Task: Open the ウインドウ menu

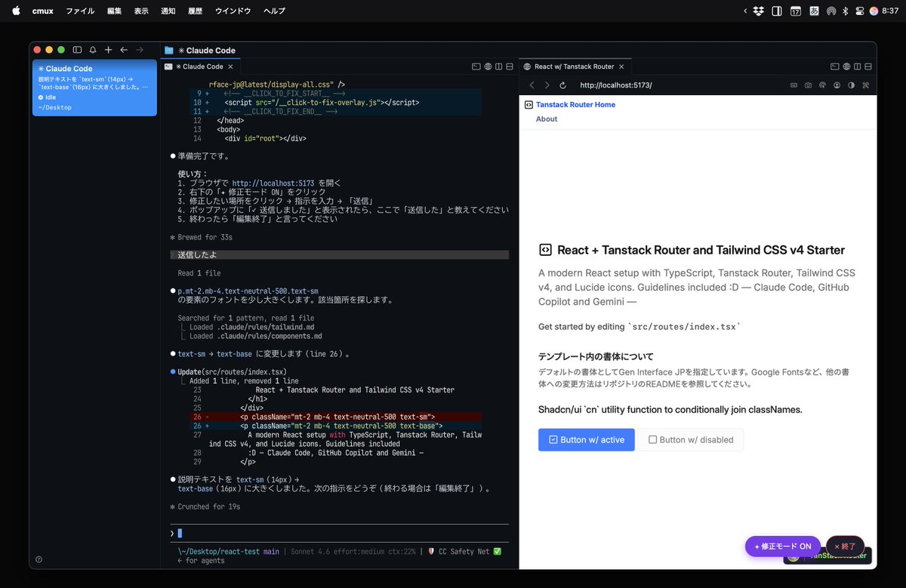Action: tap(233, 11)
